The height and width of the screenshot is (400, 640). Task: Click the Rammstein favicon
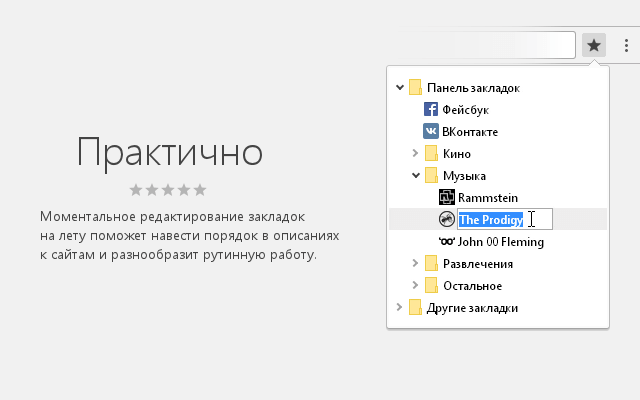coord(447,197)
